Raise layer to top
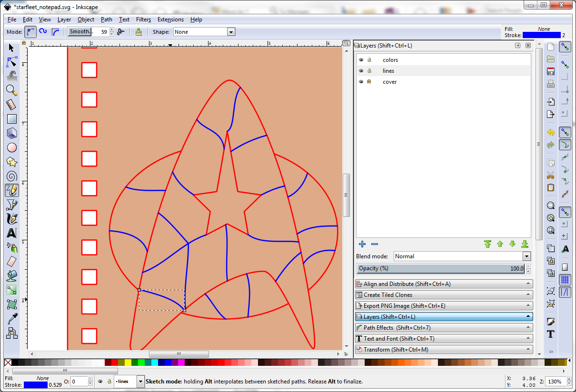 point(487,244)
